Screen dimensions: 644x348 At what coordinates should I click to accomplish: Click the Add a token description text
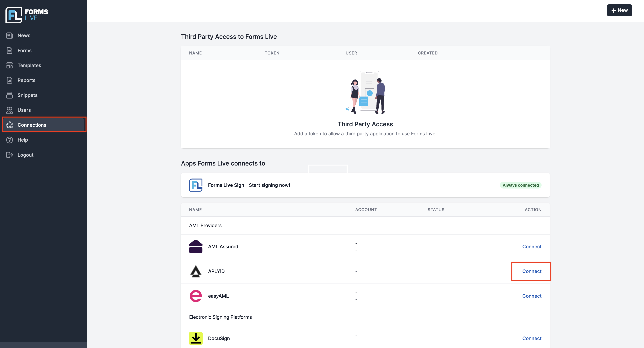tap(365, 134)
